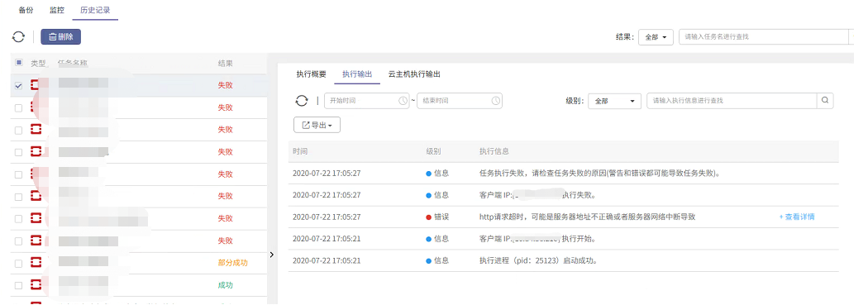Click the refresh icon beside 删除 button
868x305 pixels.
tap(19, 37)
